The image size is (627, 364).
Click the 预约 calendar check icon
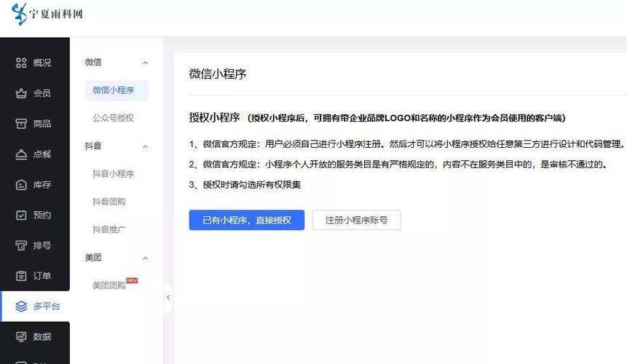pyautogui.click(x=21, y=215)
